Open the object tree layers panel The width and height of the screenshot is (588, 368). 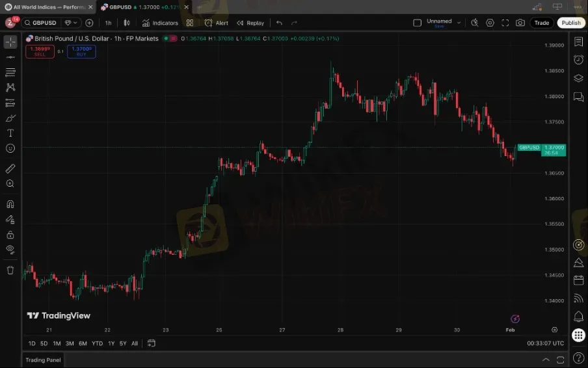(579, 78)
